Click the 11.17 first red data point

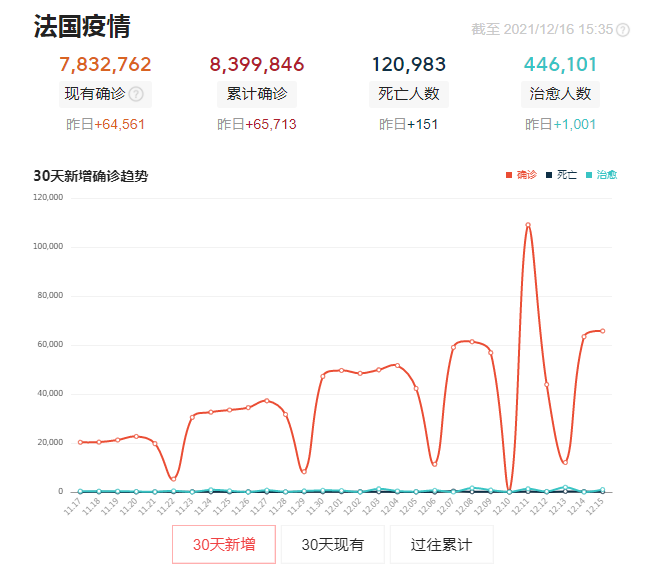click(x=80, y=442)
